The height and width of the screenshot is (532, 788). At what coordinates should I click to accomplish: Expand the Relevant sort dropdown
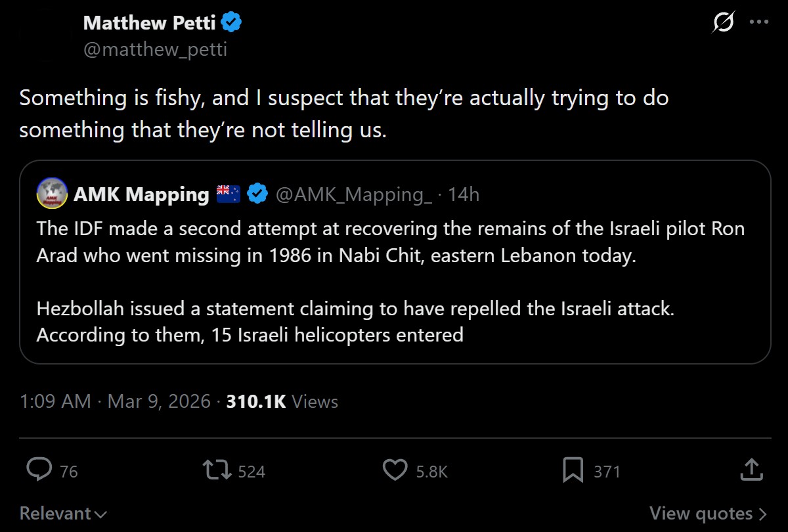point(63,513)
